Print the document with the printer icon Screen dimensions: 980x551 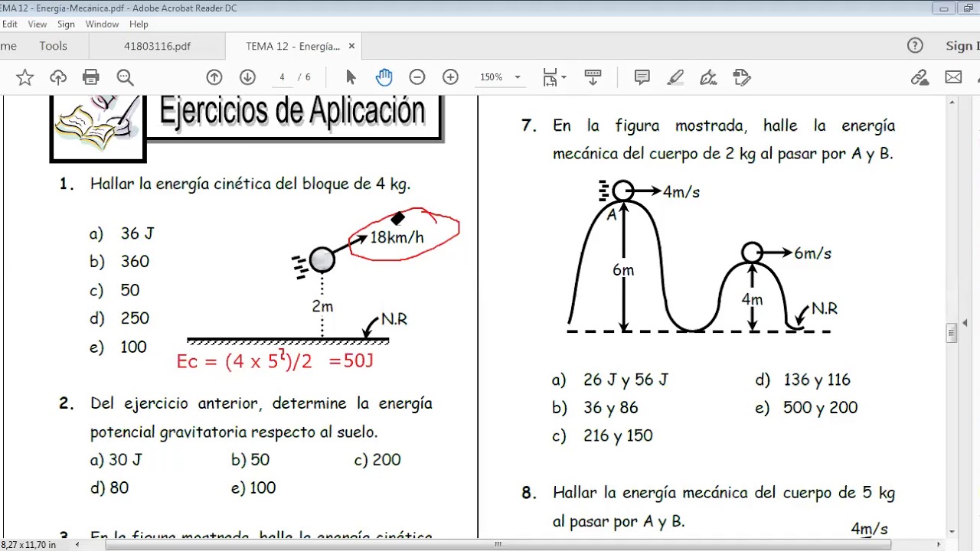(x=91, y=77)
